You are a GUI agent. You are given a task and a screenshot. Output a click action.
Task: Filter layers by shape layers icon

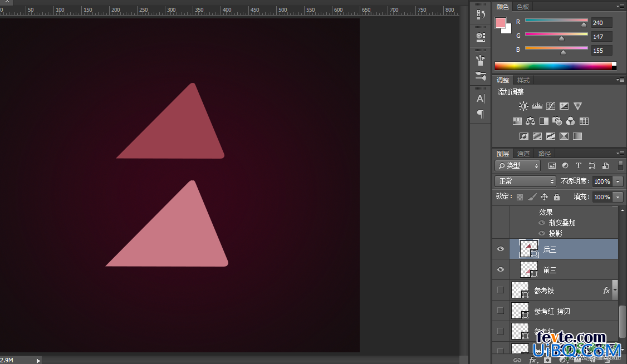point(592,165)
